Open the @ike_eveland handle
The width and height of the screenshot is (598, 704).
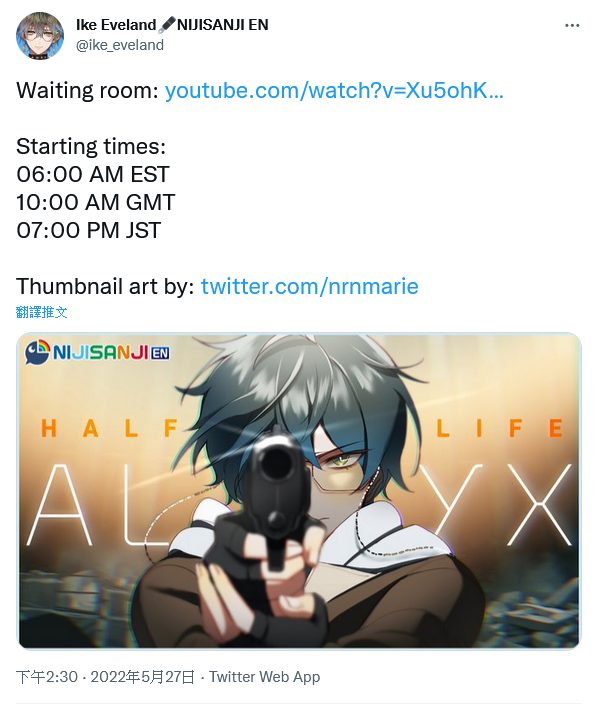(120, 45)
